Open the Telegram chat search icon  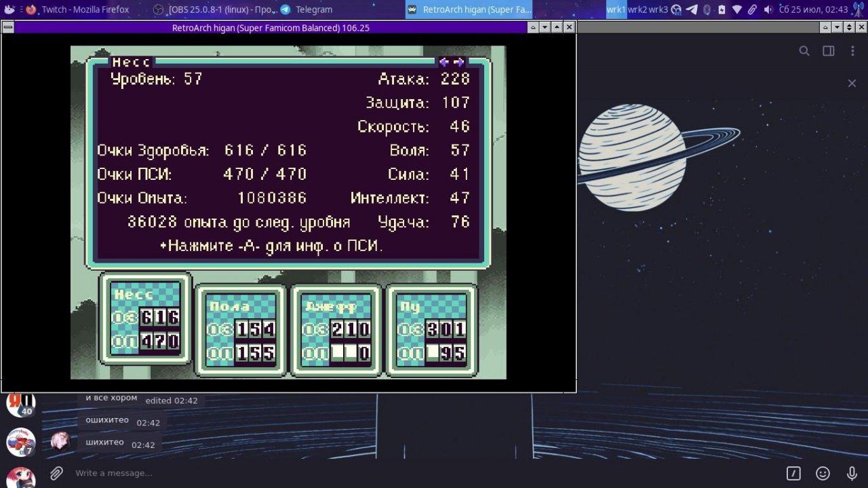pos(804,51)
